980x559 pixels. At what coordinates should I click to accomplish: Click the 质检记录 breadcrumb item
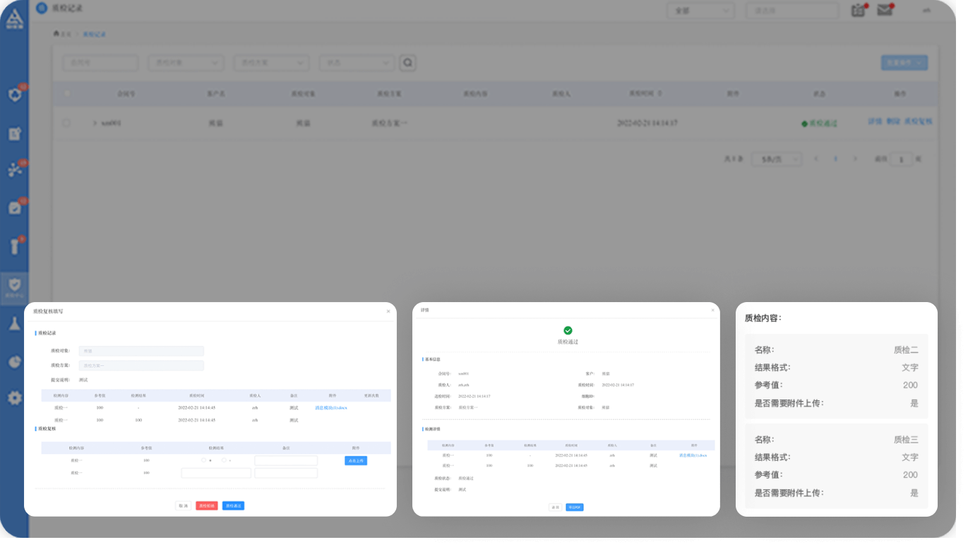click(94, 34)
